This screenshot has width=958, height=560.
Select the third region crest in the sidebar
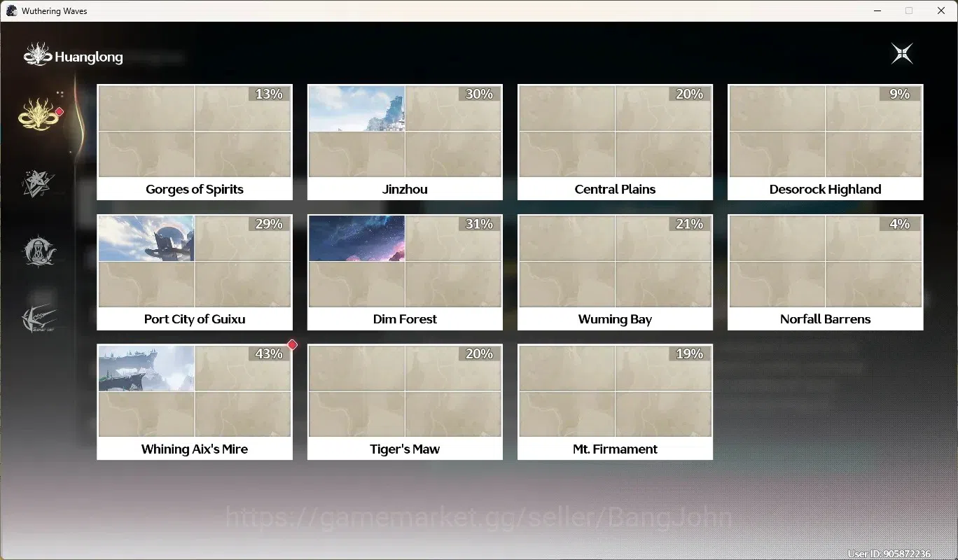(x=39, y=251)
